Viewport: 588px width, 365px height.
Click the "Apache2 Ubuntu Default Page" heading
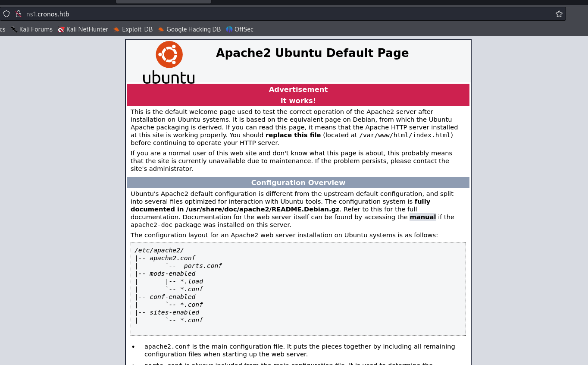click(312, 53)
